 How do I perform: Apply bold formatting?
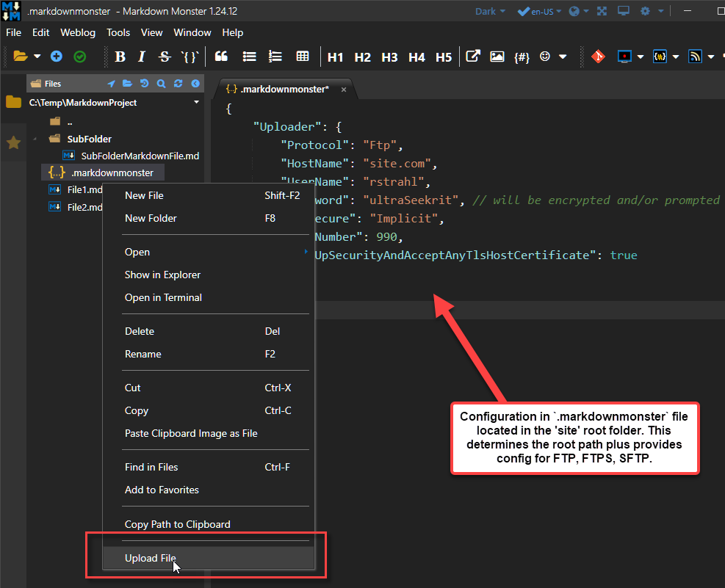click(x=120, y=57)
